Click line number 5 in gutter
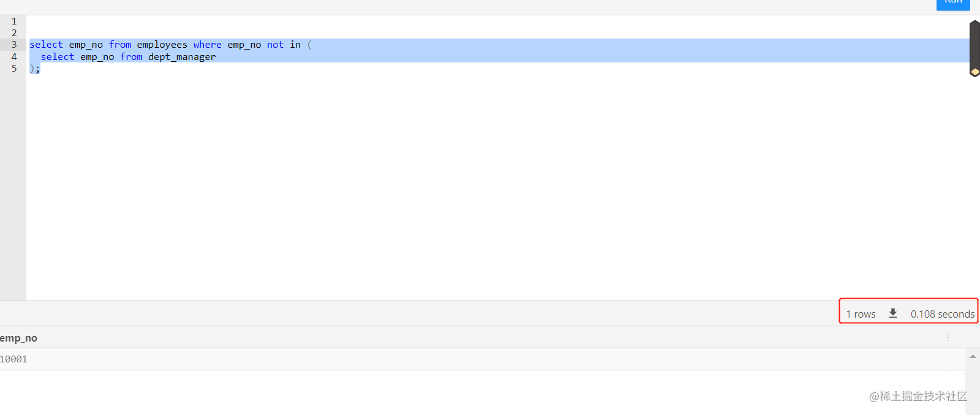This screenshot has height=415, width=980. [14, 69]
